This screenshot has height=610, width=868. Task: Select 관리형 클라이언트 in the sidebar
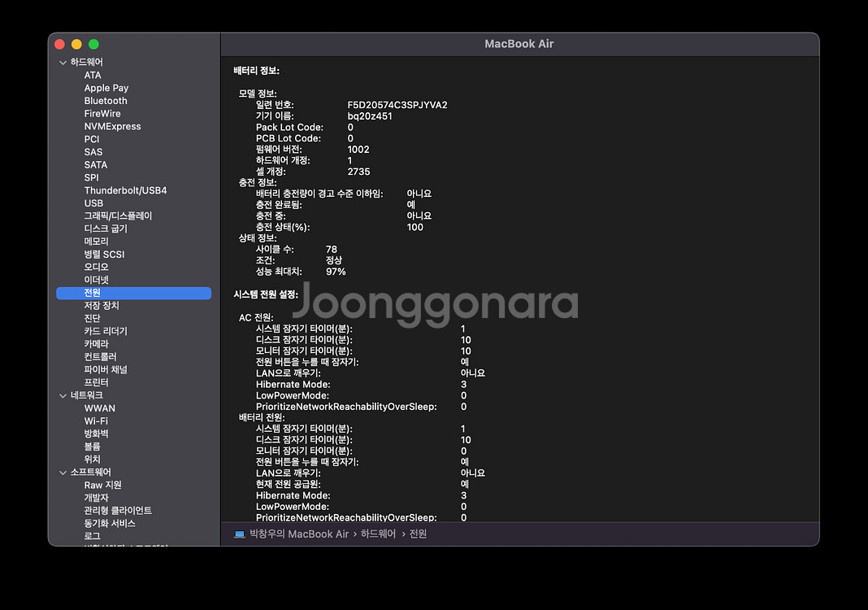(118, 511)
